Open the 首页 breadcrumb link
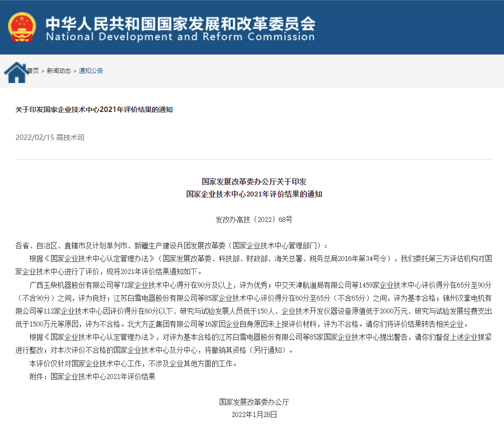This screenshot has width=504, height=426. click(33, 71)
